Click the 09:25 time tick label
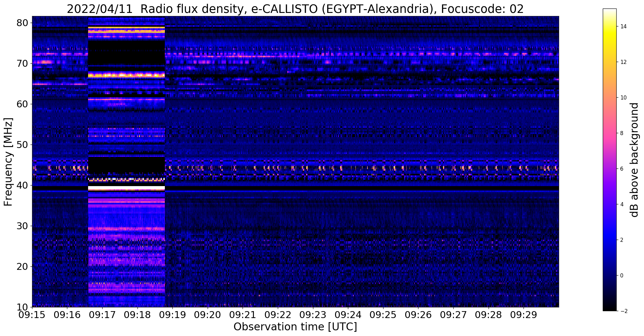The height and width of the screenshot is (336, 644). 383,315
